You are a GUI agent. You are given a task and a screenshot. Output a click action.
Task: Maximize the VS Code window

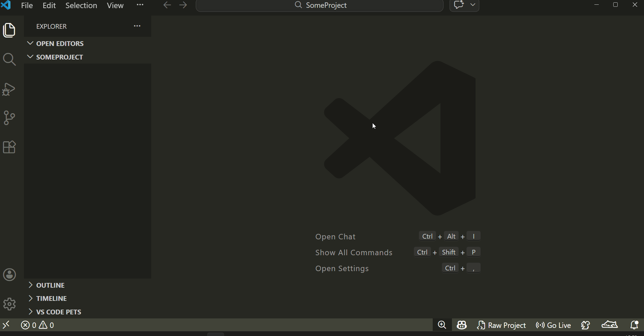616,5
